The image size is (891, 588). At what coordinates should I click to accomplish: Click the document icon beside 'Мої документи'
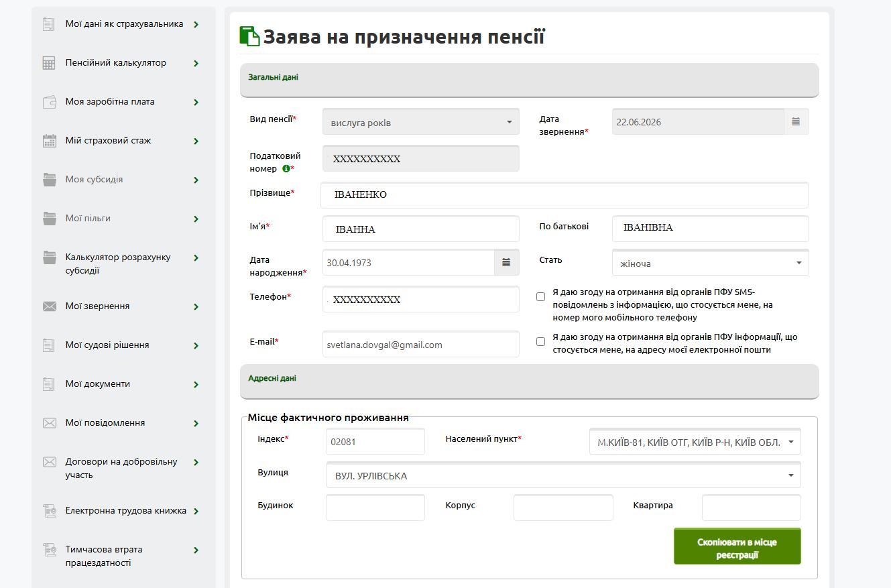tap(49, 384)
